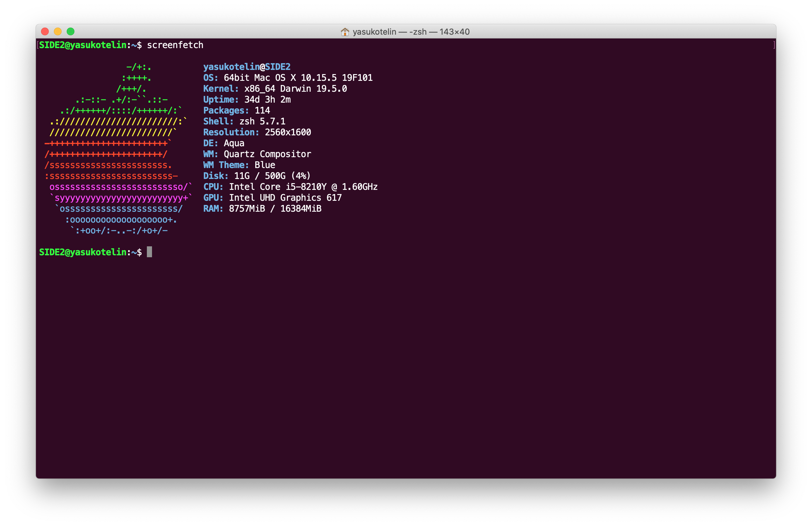
Task: Click the CPU Intel Core line
Action: click(x=290, y=187)
